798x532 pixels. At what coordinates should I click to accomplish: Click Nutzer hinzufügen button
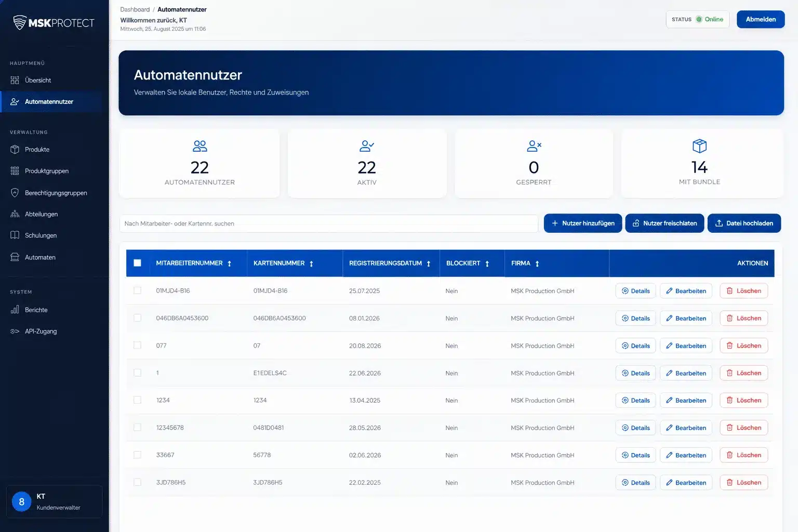pyautogui.click(x=583, y=223)
